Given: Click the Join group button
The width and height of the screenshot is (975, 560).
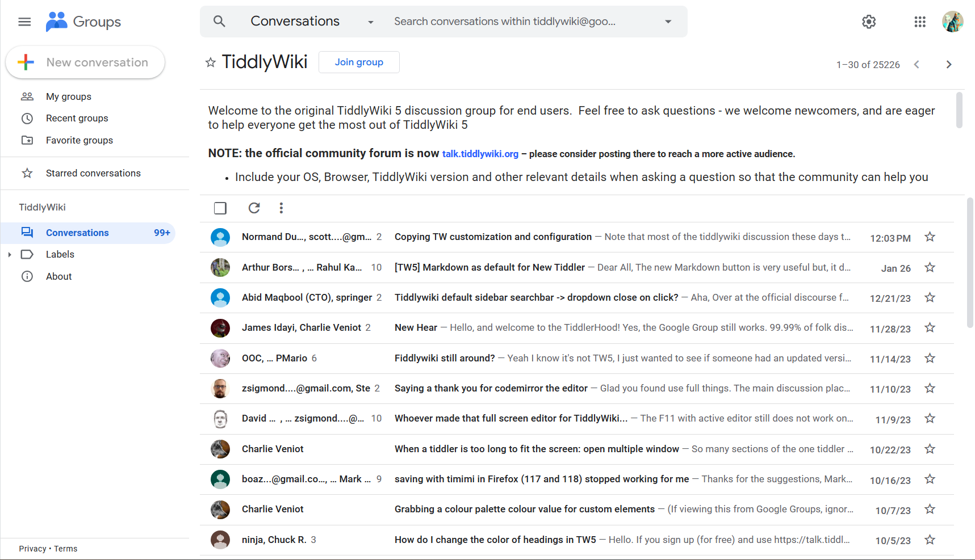Looking at the screenshot, I should 359,62.
